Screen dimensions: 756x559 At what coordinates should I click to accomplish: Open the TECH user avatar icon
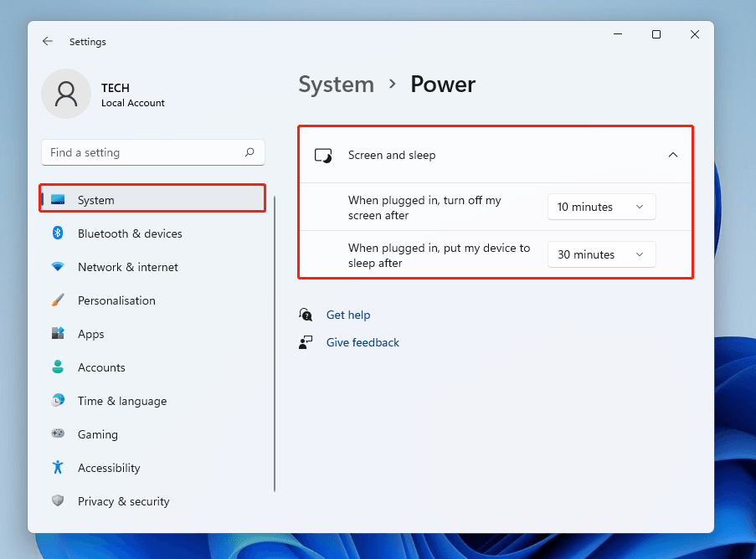pyautogui.click(x=66, y=94)
